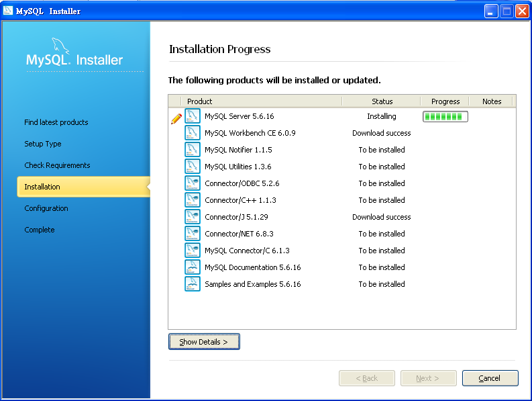532x401 pixels.
Task: Click the Connector/ODBC 5.2.6 icon
Action: 193,183
